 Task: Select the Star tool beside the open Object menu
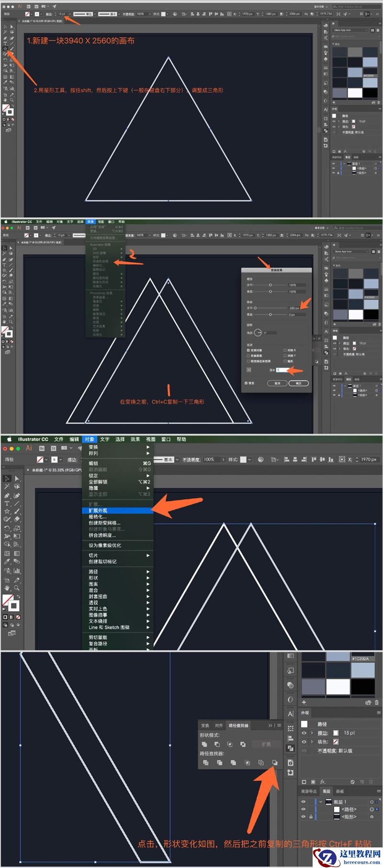(7, 512)
